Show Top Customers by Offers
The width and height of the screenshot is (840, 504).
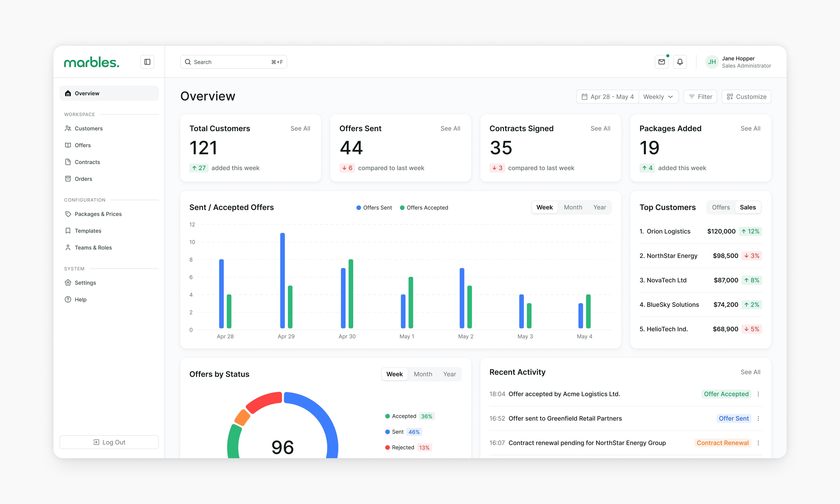[x=721, y=207]
